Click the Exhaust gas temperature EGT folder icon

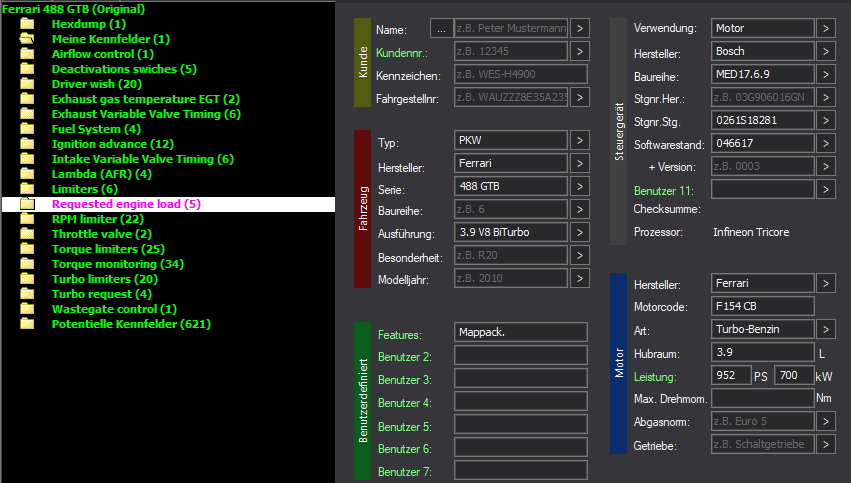(x=27, y=99)
